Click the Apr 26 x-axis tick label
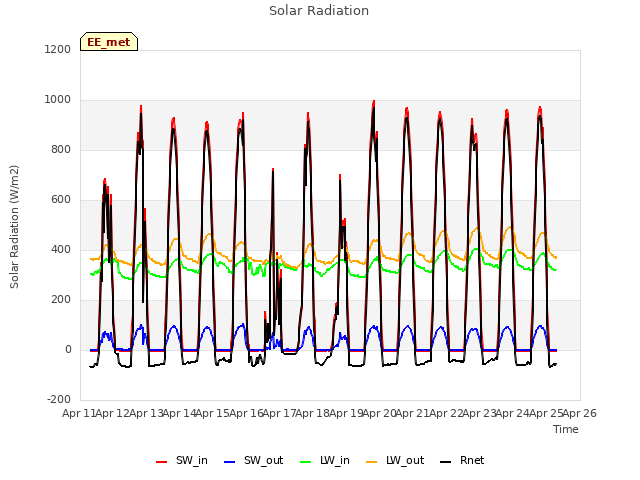The width and height of the screenshot is (640, 480). [580, 413]
